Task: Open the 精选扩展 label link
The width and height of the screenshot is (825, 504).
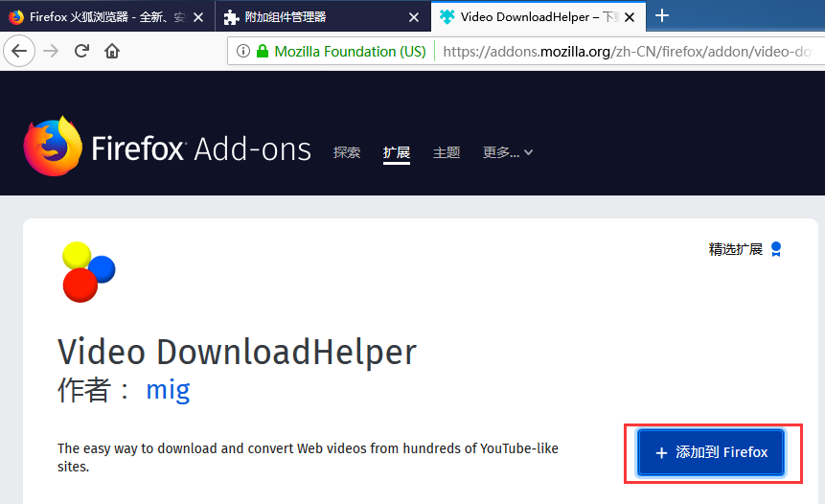Action: tap(736, 249)
